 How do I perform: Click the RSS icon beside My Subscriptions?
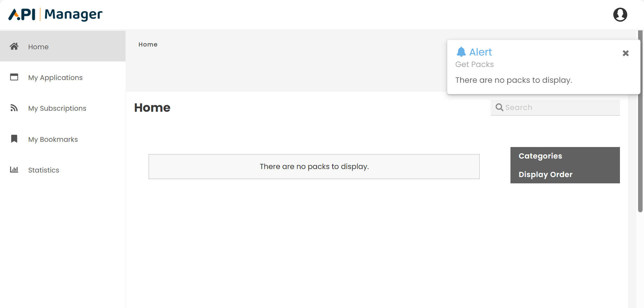coord(14,108)
